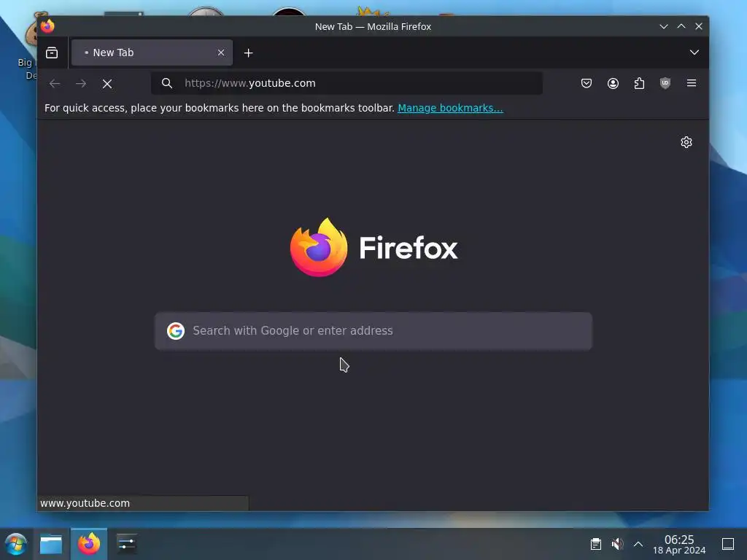
Task: Follow the Manage bookmarks link
Action: [x=450, y=108]
